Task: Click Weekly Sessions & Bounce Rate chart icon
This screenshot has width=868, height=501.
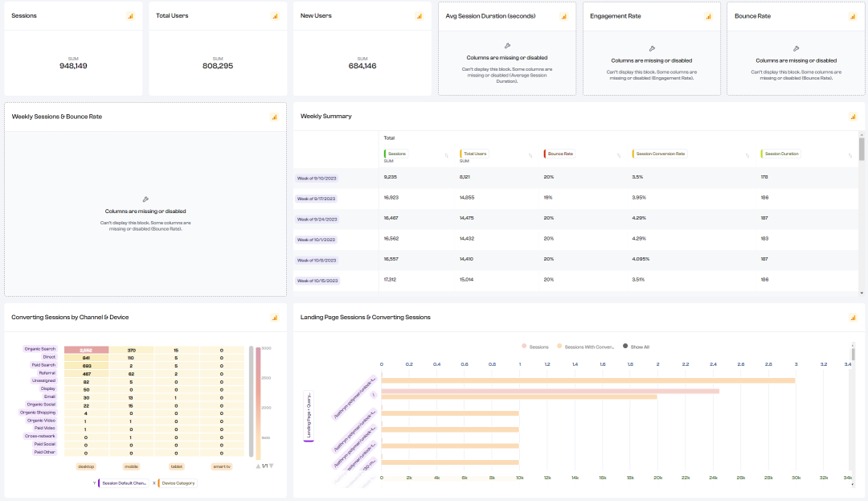Action: point(274,117)
